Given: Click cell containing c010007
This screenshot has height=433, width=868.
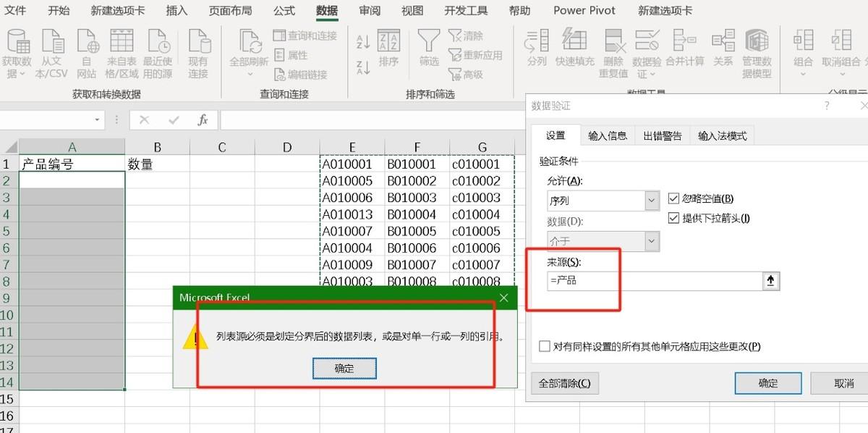Looking at the screenshot, I should pyautogui.click(x=482, y=264).
